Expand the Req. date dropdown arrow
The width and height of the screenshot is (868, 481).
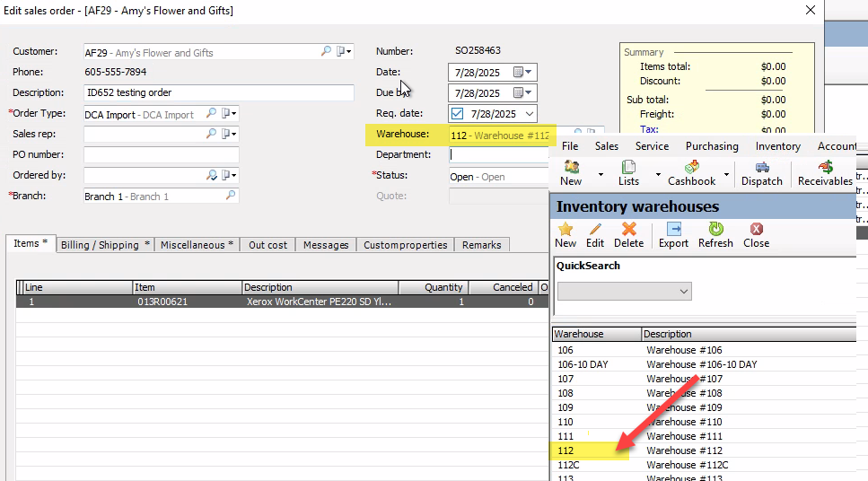tap(530, 114)
